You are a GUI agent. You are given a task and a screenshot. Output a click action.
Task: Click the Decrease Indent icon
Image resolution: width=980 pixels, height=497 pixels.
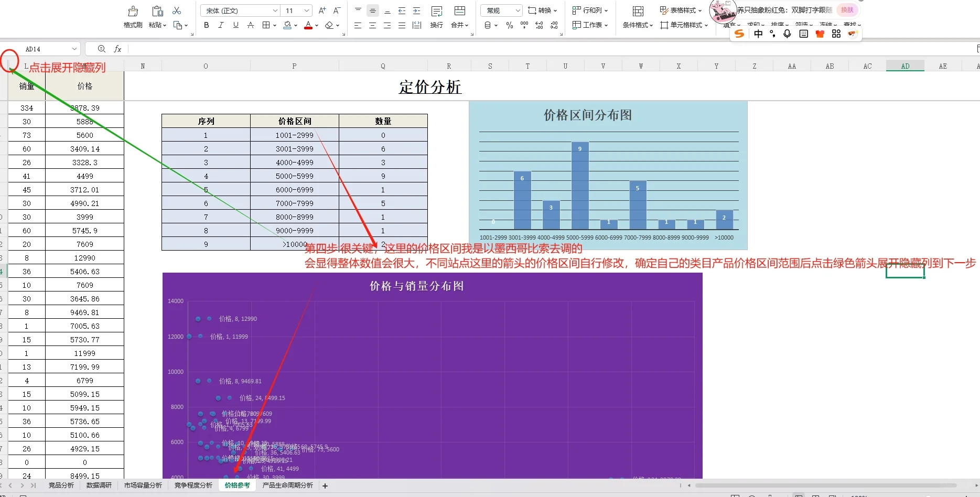pyautogui.click(x=402, y=10)
